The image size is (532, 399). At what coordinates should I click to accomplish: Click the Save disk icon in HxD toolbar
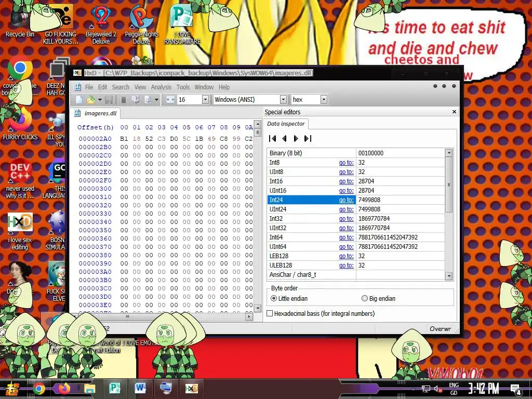pos(109,99)
